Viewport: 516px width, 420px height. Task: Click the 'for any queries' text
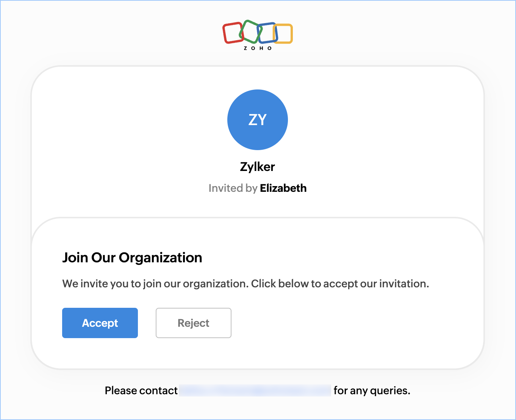372,391
